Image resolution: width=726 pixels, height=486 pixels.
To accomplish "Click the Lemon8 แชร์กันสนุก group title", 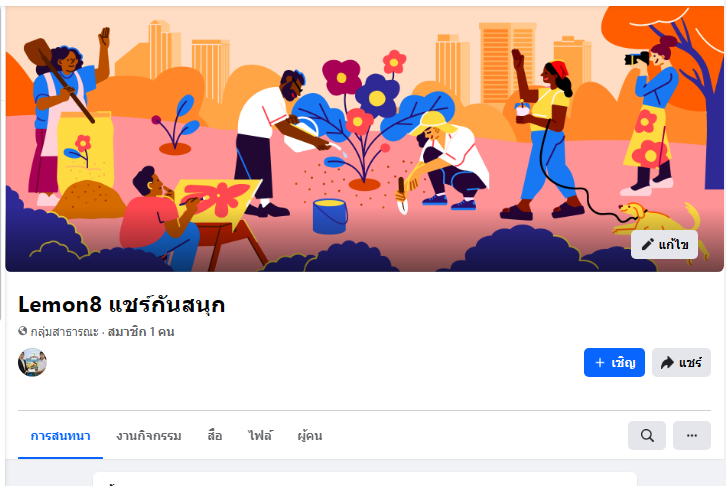I will [x=121, y=305].
